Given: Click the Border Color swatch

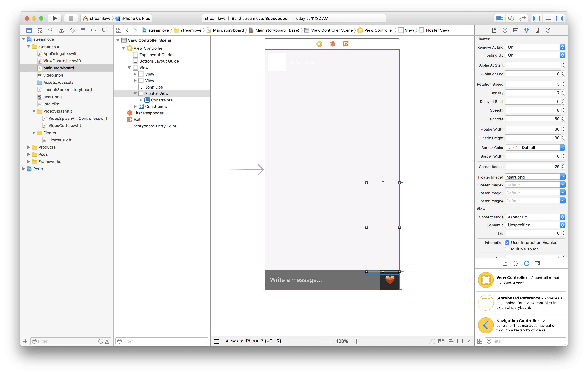Looking at the screenshot, I should pyautogui.click(x=512, y=147).
